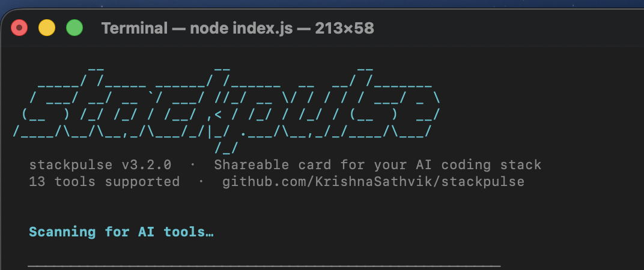Viewport: 644px width, 270px height.
Task: Click the stackpulse ASCII art logo
Action: [227, 111]
